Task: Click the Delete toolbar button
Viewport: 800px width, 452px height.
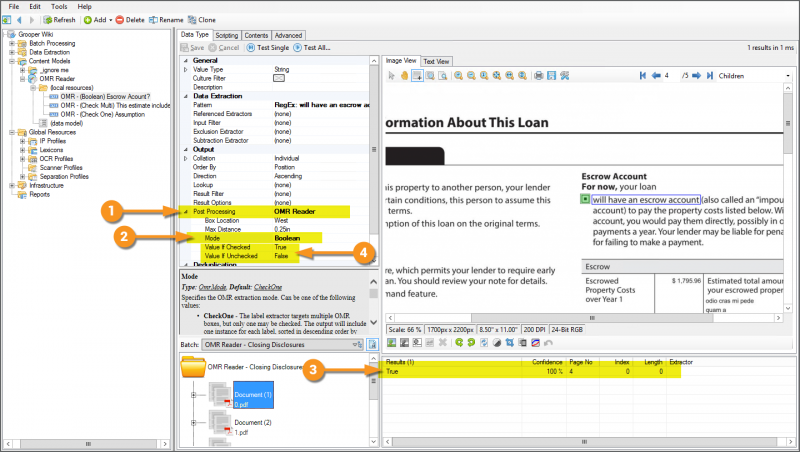Action: [x=130, y=20]
